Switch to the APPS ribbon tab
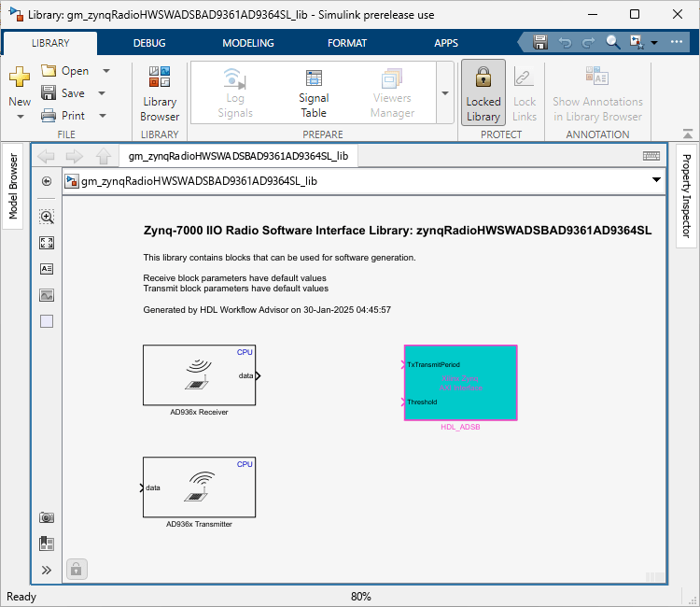700x607 pixels. 446,43
